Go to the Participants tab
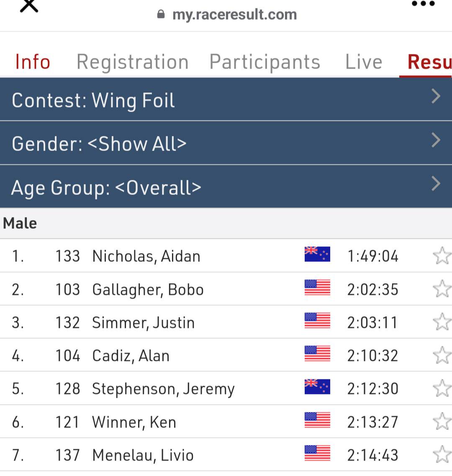The image size is (452, 476). 265,62
